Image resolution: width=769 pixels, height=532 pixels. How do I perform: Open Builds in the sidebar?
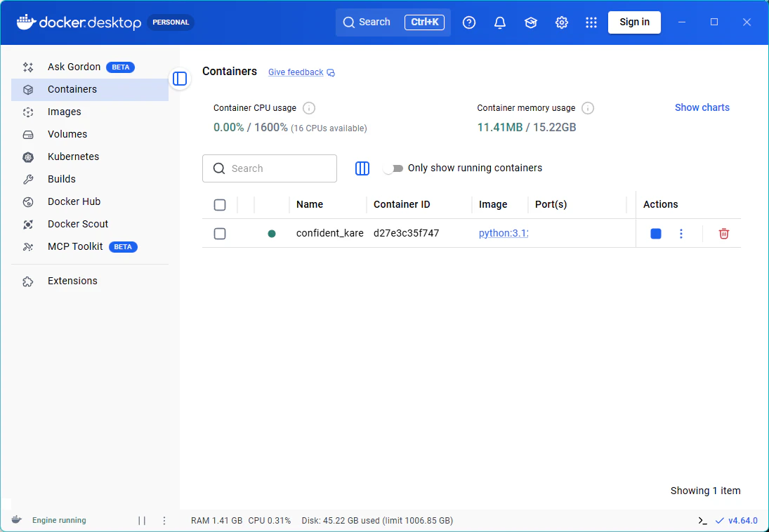pyautogui.click(x=90, y=179)
